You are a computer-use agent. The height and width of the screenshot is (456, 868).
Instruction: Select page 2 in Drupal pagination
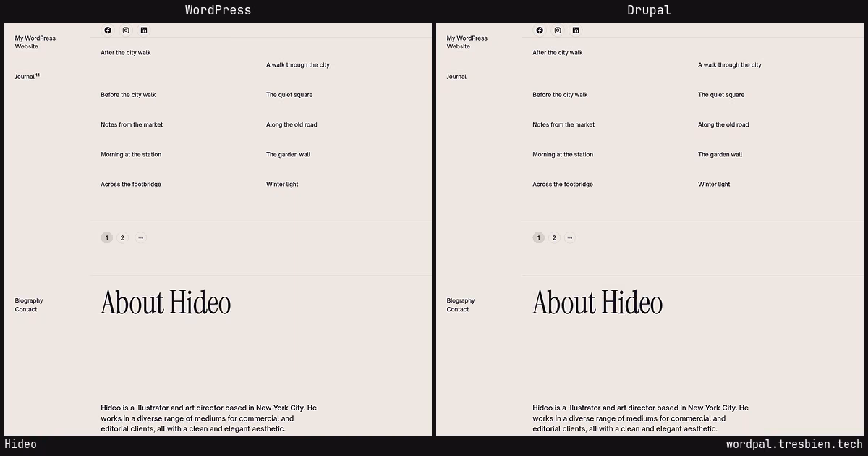(554, 237)
